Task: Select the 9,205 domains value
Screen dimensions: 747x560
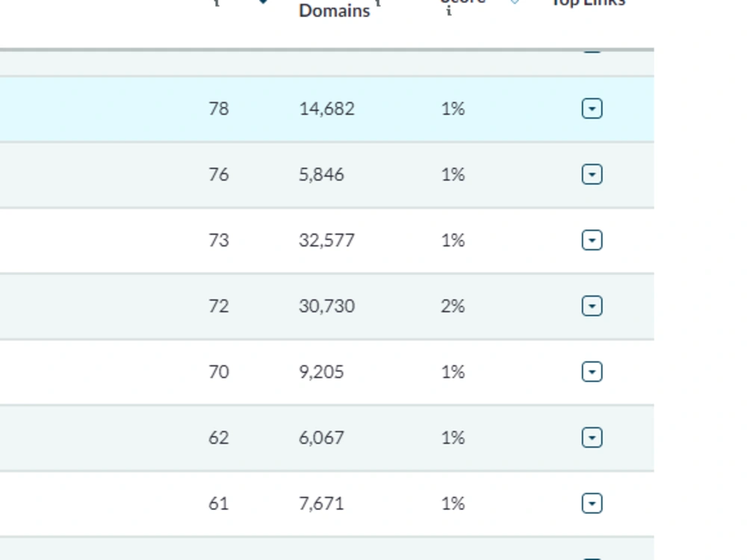Action: [321, 372]
